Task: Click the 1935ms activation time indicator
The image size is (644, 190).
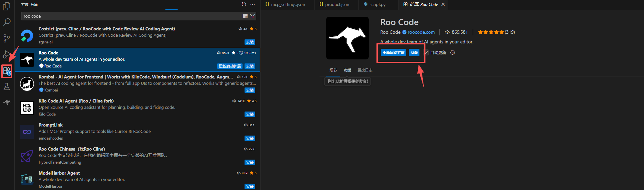Action: pos(248,53)
